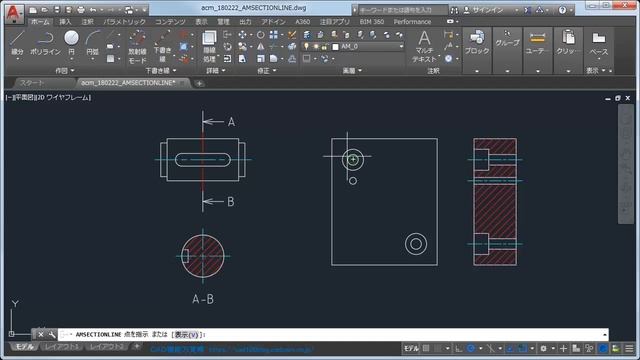Click the command line customize wrench icon

click(x=52, y=335)
